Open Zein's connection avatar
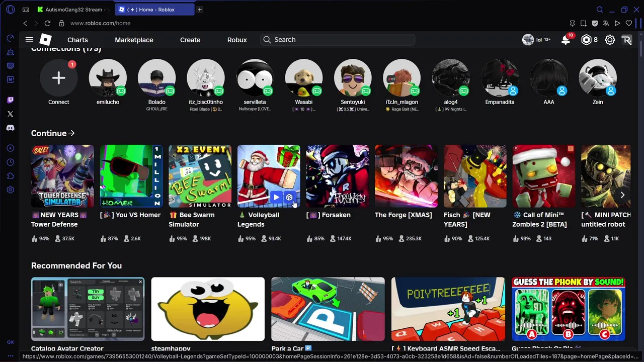Image resolution: width=644 pixels, height=362 pixels. (598, 78)
